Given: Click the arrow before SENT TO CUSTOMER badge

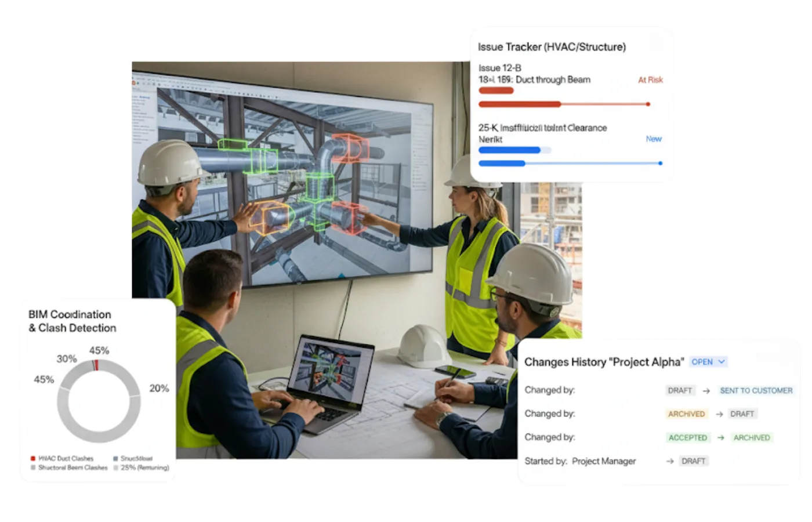Looking at the screenshot, I should (706, 391).
